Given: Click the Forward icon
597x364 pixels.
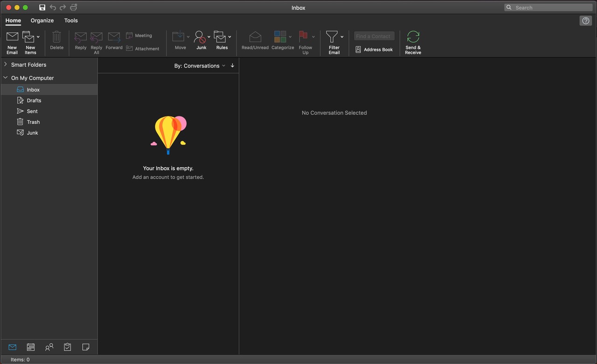Looking at the screenshot, I should click(x=114, y=37).
